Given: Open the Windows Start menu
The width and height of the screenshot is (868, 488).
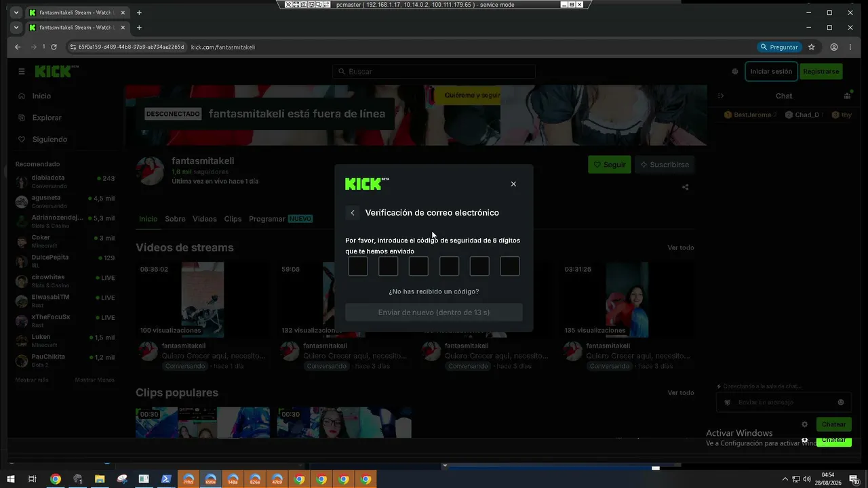Looking at the screenshot, I should [11, 479].
